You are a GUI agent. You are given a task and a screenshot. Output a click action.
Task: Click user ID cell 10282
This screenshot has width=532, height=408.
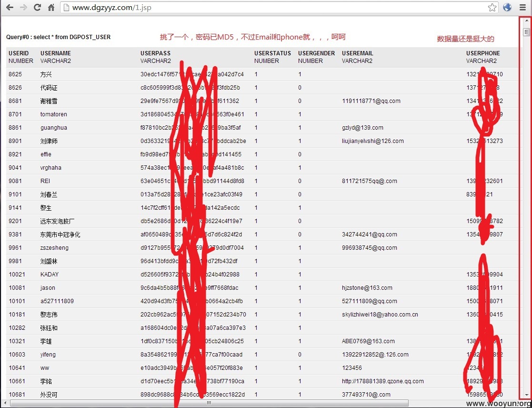coord(17,328)
